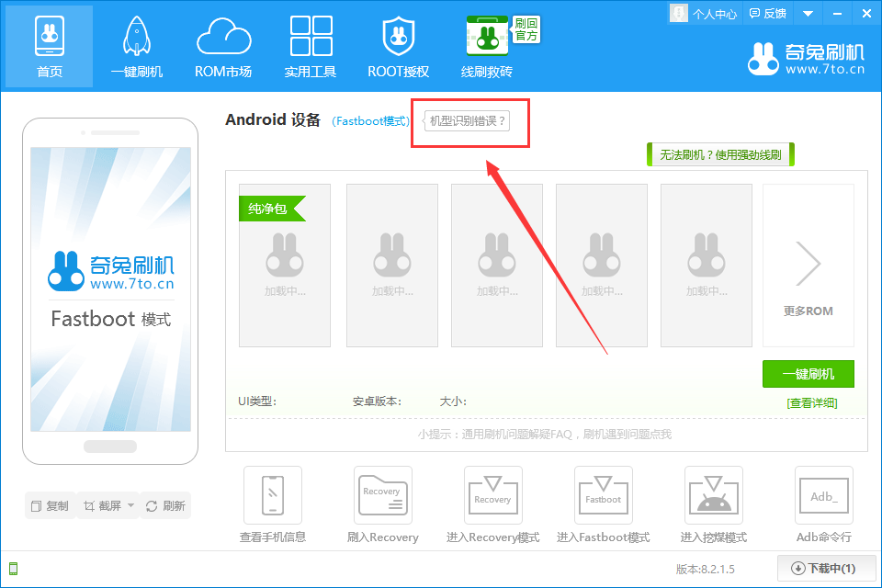This screenshot has height=588, width=882.
Task: Open the 一键刷机 rocket tab
Action: [136, 46]
